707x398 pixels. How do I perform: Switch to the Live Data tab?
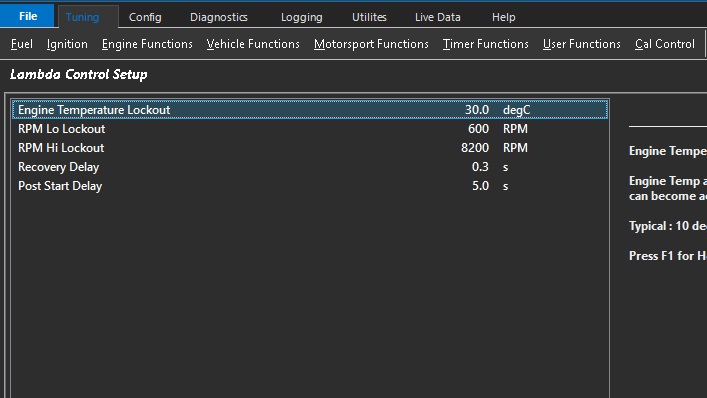(x=438, y=17)
